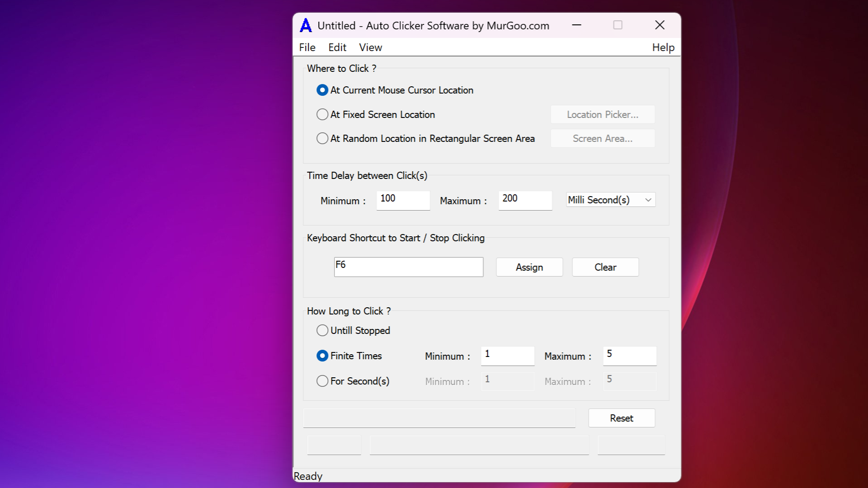This screenshot has height=488, width=868.
Task: Open the Location Picker
Action: pyautogui.click(x=602, y=114)
